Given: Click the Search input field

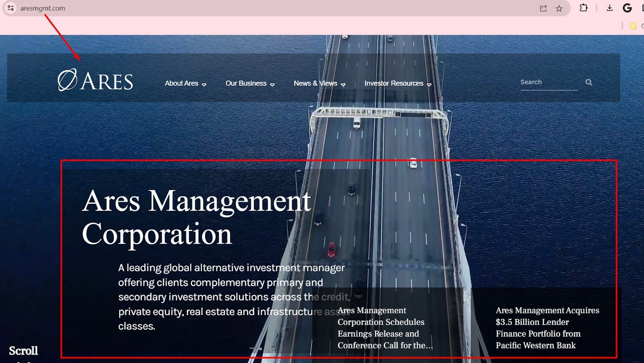Looking at the screenshot, I should pyautogui.click(x=549, y=82).
